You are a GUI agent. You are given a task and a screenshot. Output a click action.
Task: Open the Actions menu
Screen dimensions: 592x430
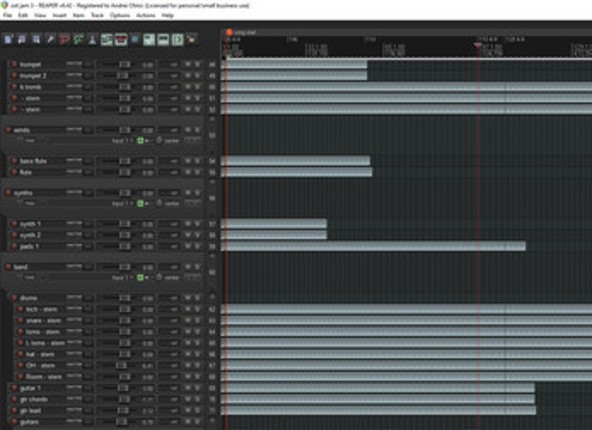click(x=146, y=15)
